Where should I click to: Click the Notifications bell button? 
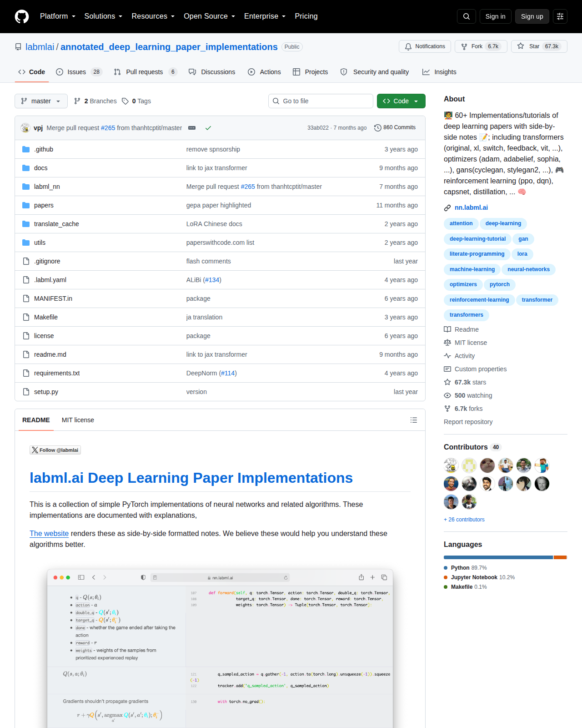click(x=425, y=46)
